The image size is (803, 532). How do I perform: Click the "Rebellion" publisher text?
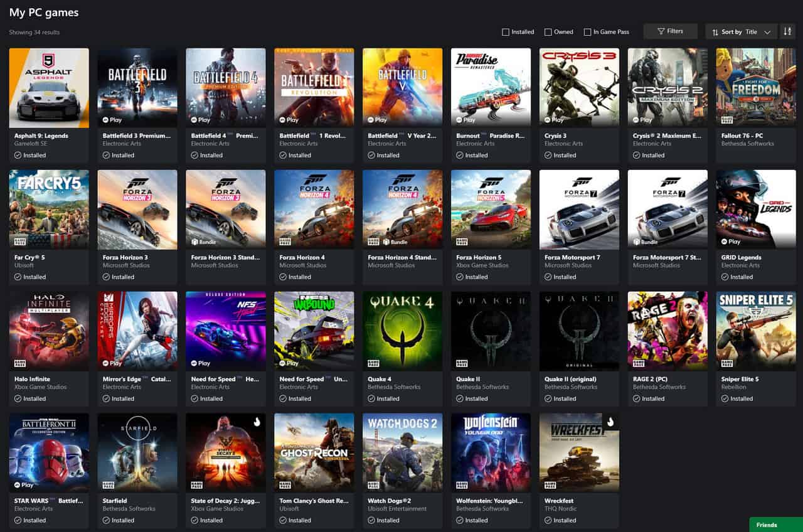(733, 387)
